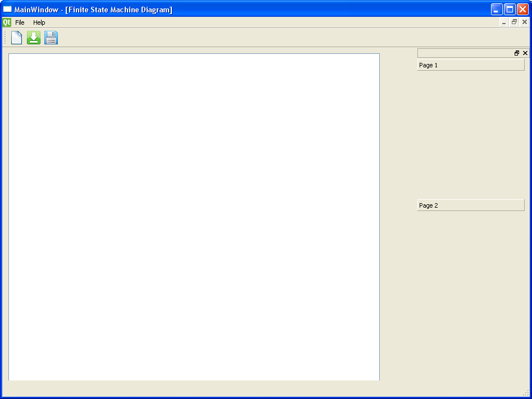The image size is (532, 399).
Task: Maximize the MainWindow application window
Action: pyautogui.click(x=510, y=9)
